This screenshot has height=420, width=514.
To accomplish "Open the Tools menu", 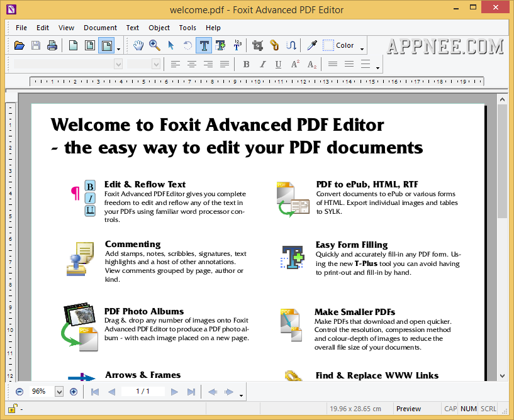I will pos(187,28).
